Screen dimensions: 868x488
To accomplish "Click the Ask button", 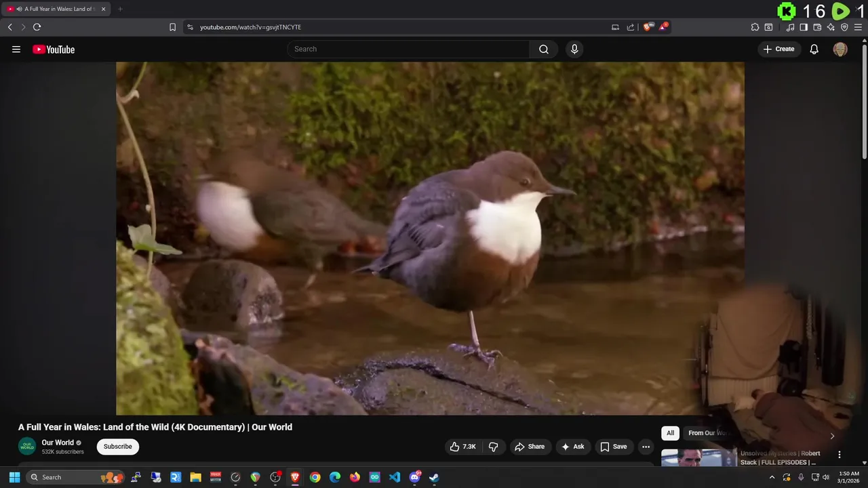I will click(x=573, y=447).
